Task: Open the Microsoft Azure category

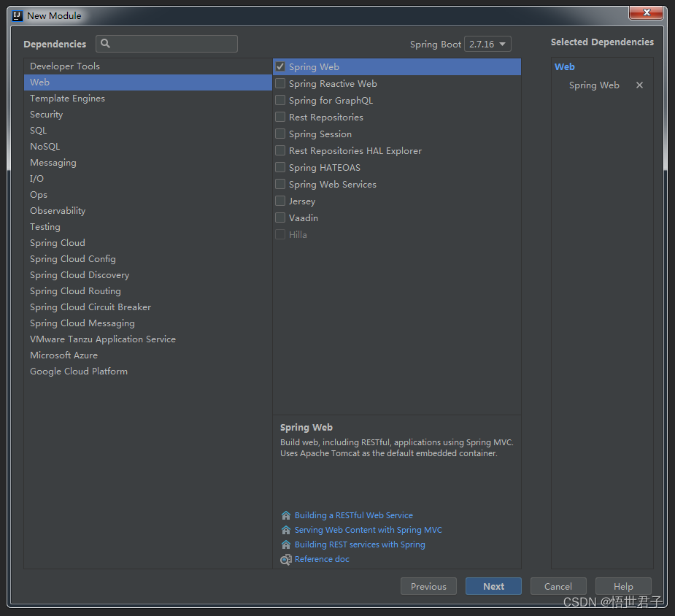Action: tap(148, 355)
